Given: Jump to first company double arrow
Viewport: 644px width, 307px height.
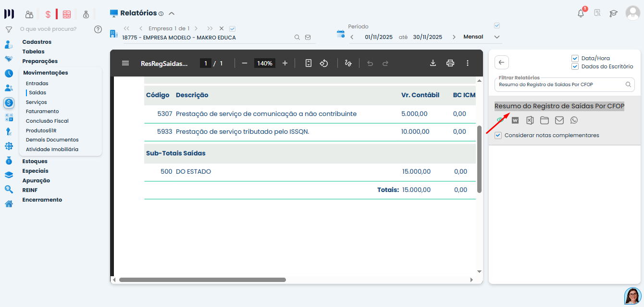Looking at the screenshot, I should (127, 28).
